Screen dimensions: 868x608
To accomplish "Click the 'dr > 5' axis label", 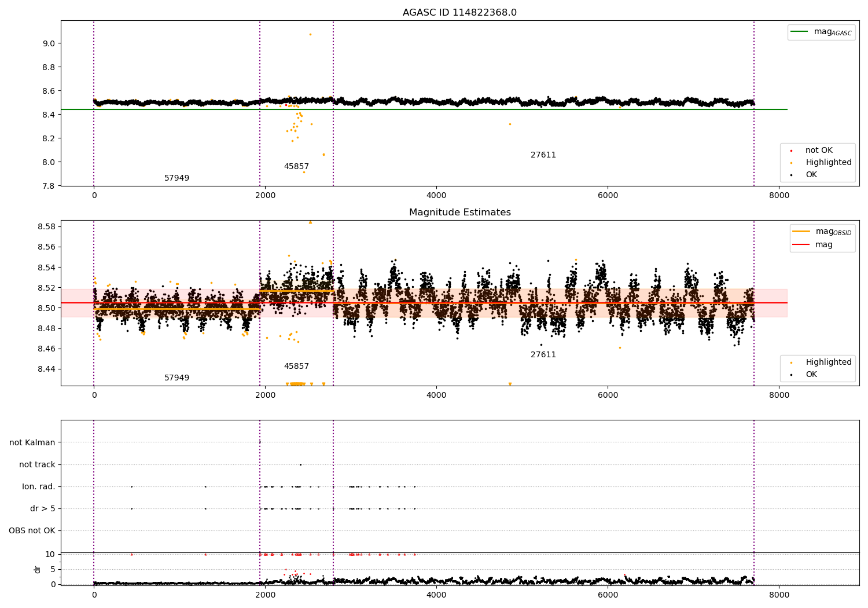I will (43, 509).
